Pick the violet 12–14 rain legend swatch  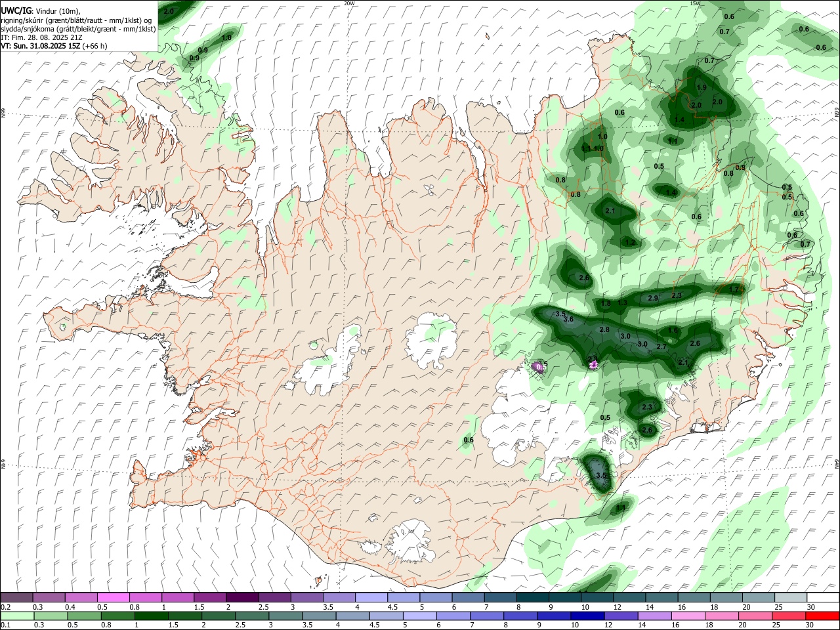click(x=621, y=616)
